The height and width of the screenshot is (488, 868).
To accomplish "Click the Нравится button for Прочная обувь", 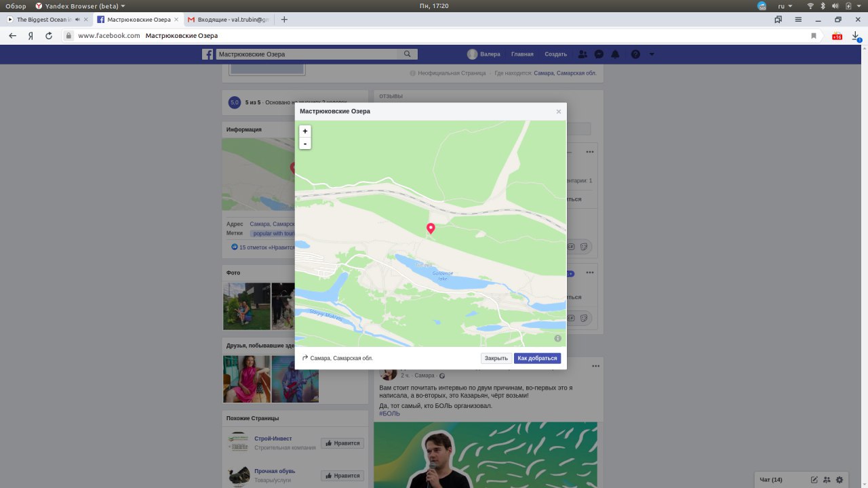I will point(342,476).
